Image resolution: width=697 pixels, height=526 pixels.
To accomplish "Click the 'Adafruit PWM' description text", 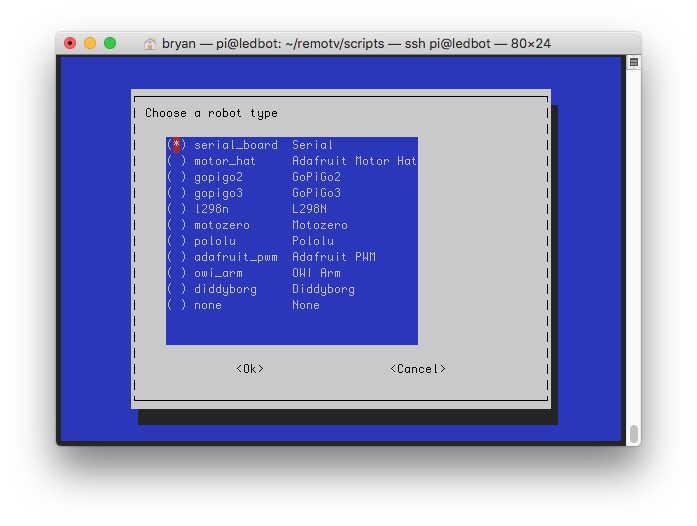I will (x=334, y=257).
